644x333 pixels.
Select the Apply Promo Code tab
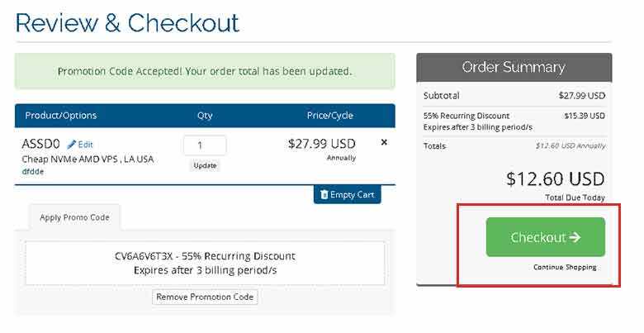coord(75,217)
